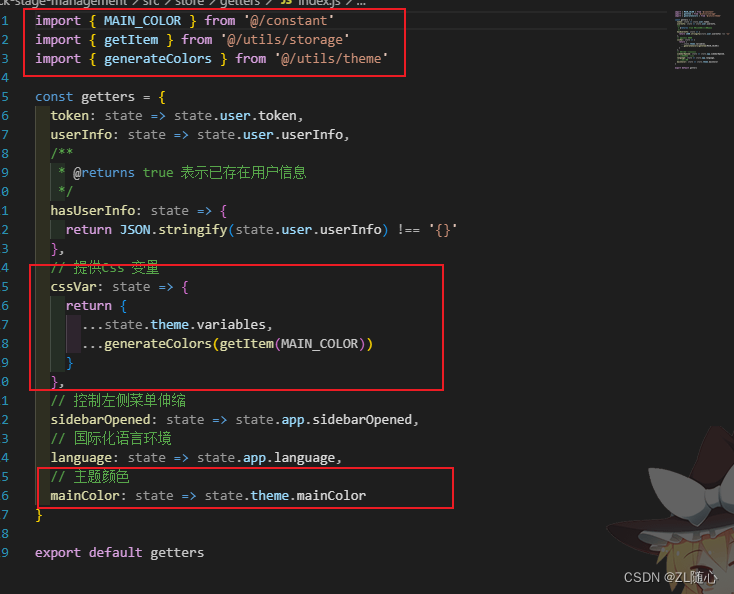Click the comment '// 控制左侧菜单伸缩'
The width and height of the screenshot is (734, 594).
pos(118,401)
